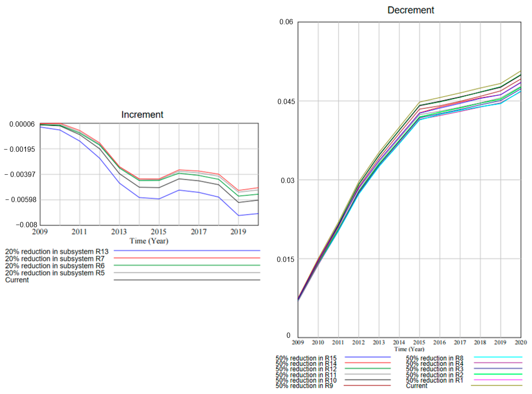Click the 'Current' label under Increment chart

pos(17,280)
